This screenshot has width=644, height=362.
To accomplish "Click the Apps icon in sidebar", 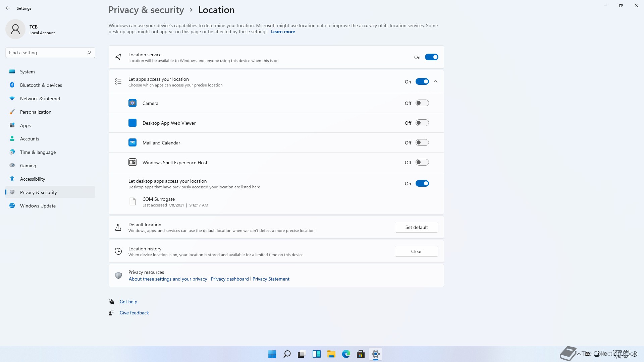I will click(x=12, y=125).
